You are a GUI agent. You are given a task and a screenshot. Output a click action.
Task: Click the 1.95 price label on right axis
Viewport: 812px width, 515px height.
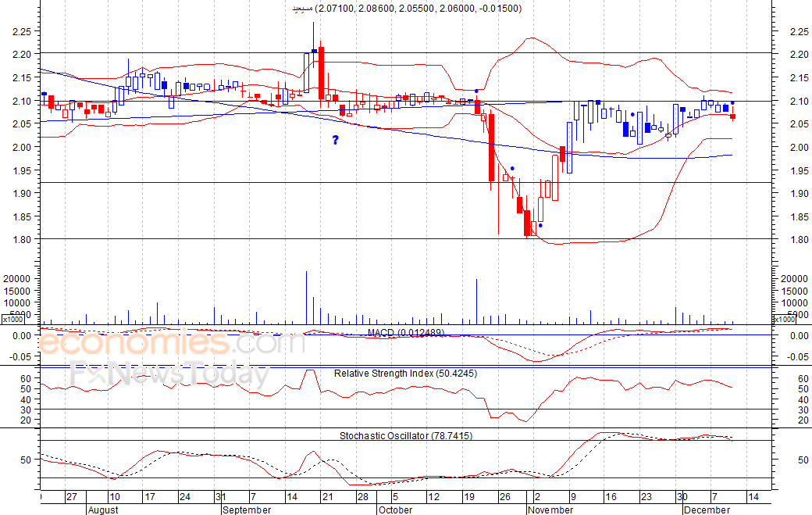tap(800, 170)
